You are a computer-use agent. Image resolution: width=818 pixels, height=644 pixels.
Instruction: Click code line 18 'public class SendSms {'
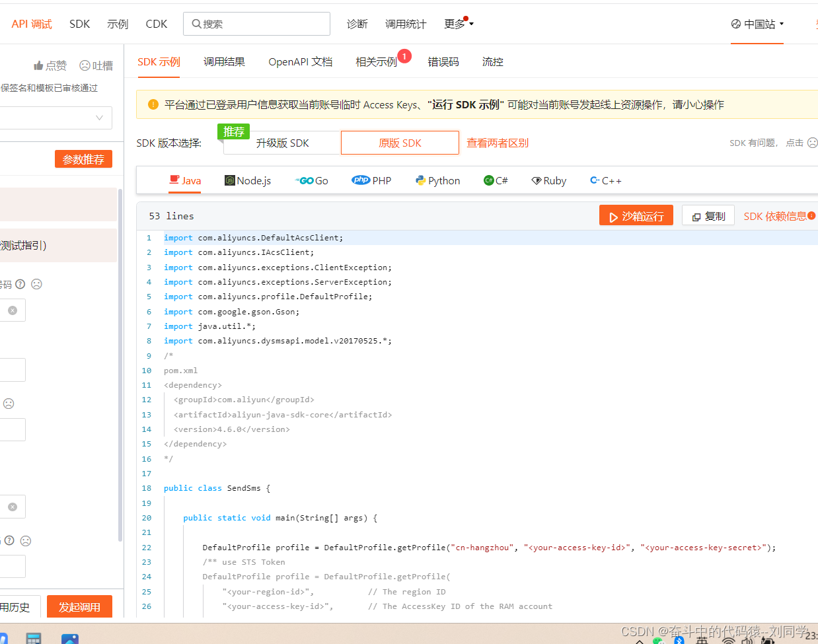217,488
